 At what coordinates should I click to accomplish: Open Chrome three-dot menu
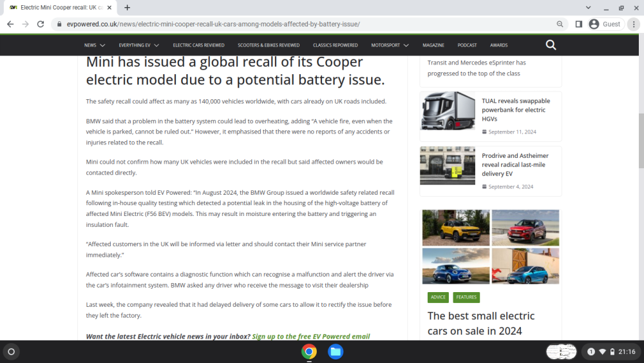click(634, 25)
